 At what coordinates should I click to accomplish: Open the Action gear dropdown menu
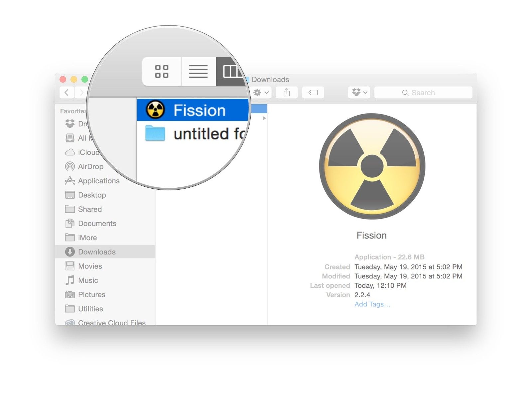click(x=261, y=92)
